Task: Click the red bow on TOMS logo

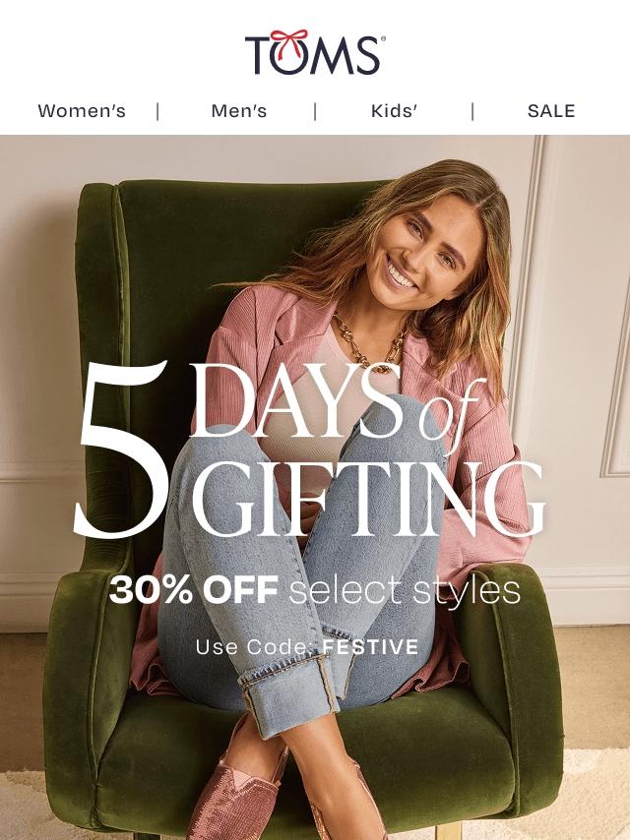Action: tap(289, 39)
